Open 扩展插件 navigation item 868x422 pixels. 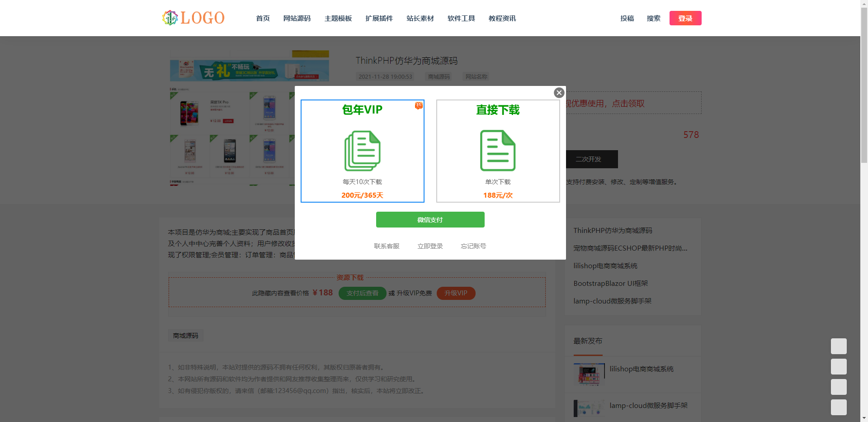[x=379, y=18]
